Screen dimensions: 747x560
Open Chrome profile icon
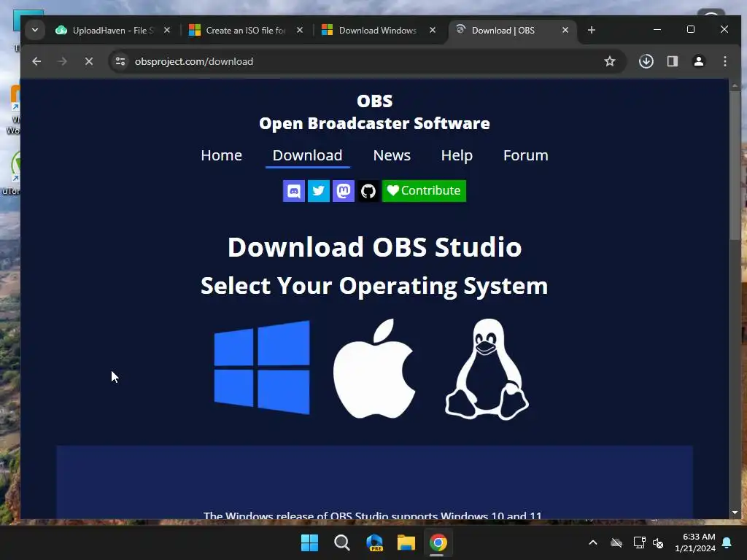tap(698, 61)
